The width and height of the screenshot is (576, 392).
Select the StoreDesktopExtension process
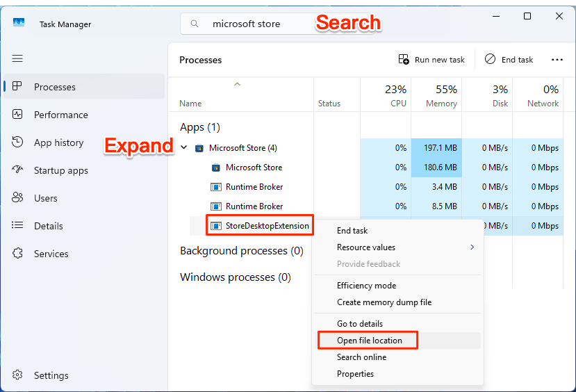259,226
